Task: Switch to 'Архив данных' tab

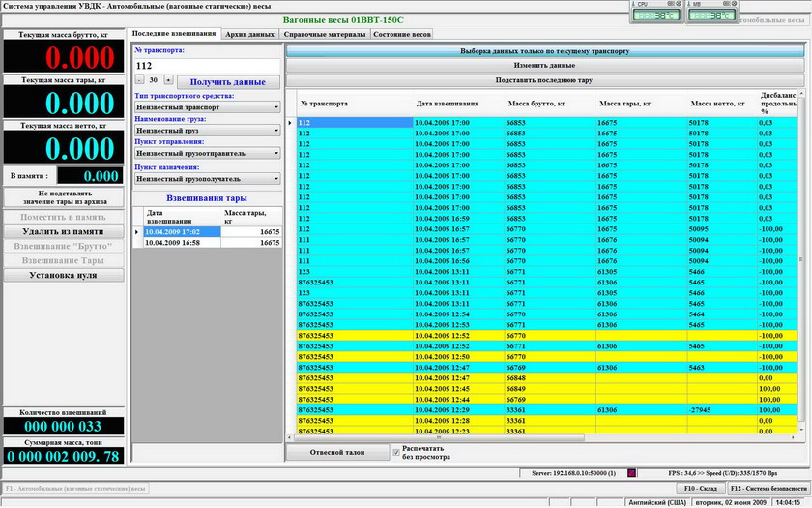Action: [x=249, y=34]
